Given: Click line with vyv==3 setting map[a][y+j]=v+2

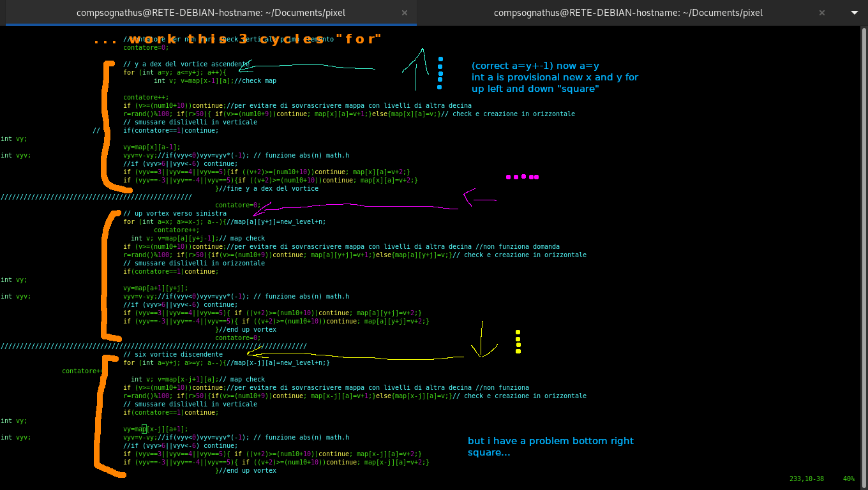Looking at the screenshot, I should [273, 313].
